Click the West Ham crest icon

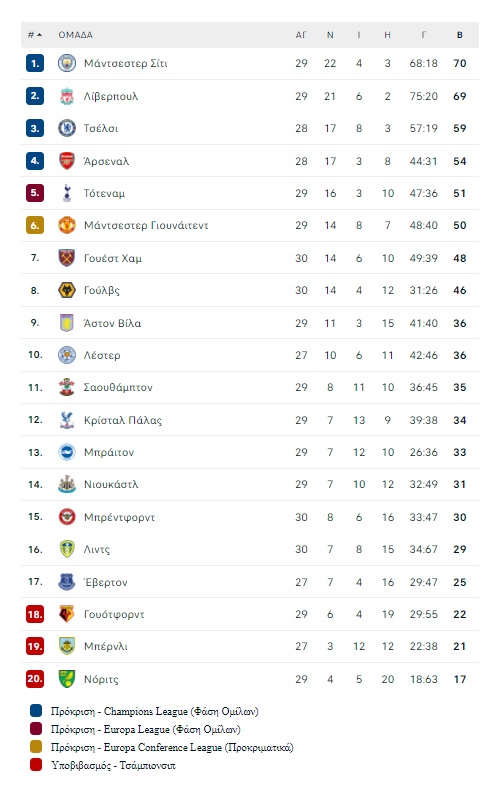pos(67,258)
